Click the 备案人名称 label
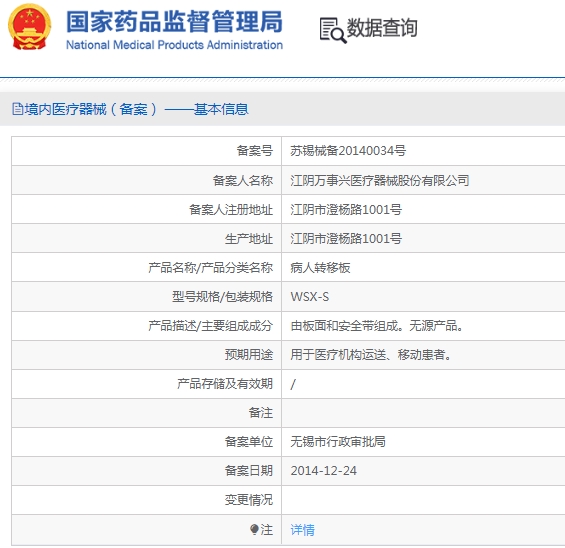This screenshot has width=565, height=548. 243,180
